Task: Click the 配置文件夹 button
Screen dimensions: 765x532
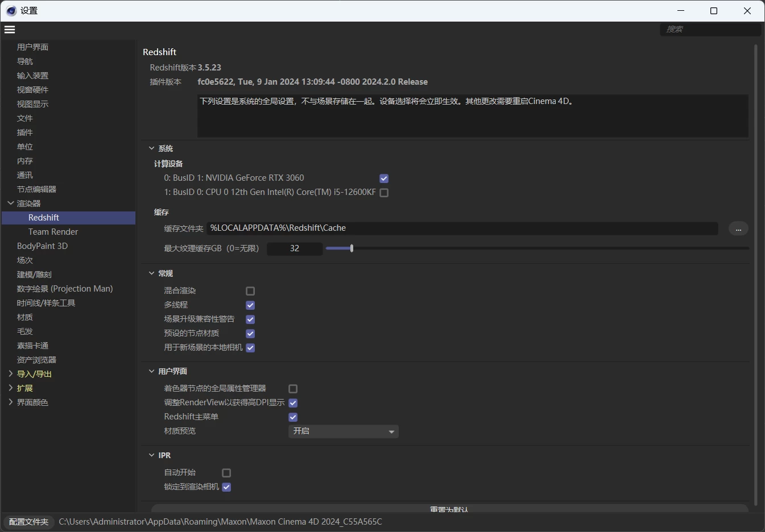Action: [x=29, y=522]
